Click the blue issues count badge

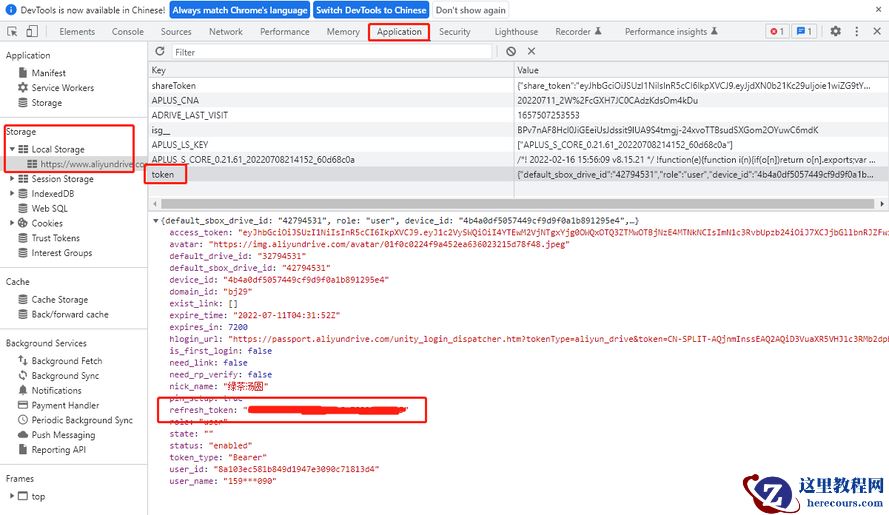(804, 32)
